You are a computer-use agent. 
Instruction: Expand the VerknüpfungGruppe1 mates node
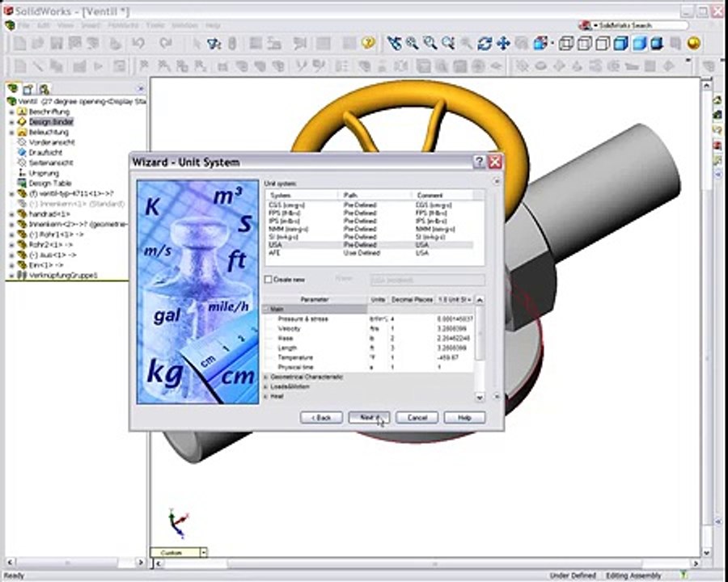(x=12, y=275)
